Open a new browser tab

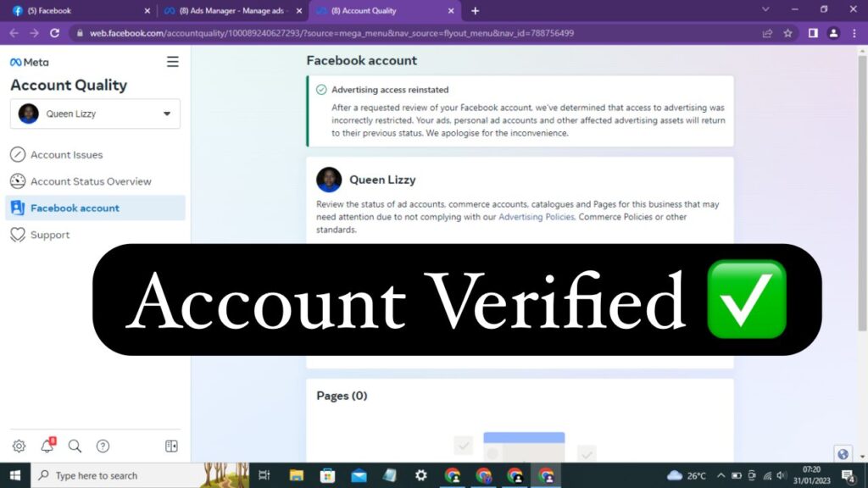[475, 10]
